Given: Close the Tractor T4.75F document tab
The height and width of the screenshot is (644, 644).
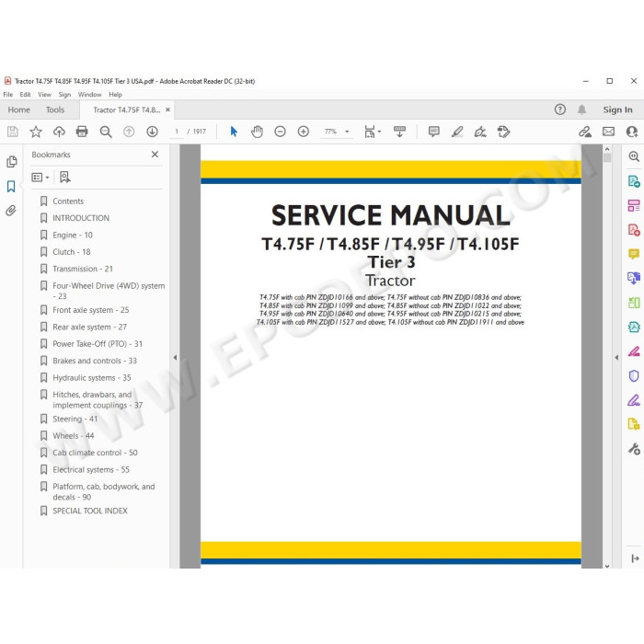Looking at the screenshot, I should 167,109.
